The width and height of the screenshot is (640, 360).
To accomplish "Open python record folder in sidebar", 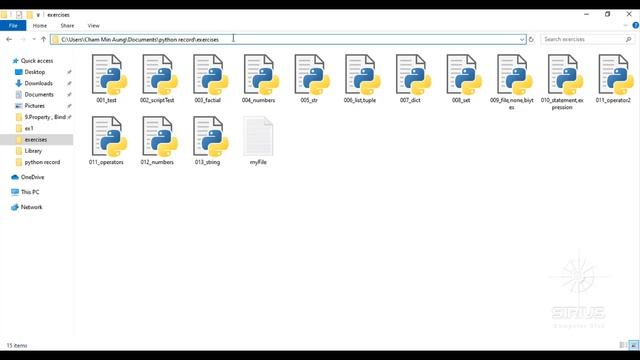I will pyautogui.click(x=38, y=162).
